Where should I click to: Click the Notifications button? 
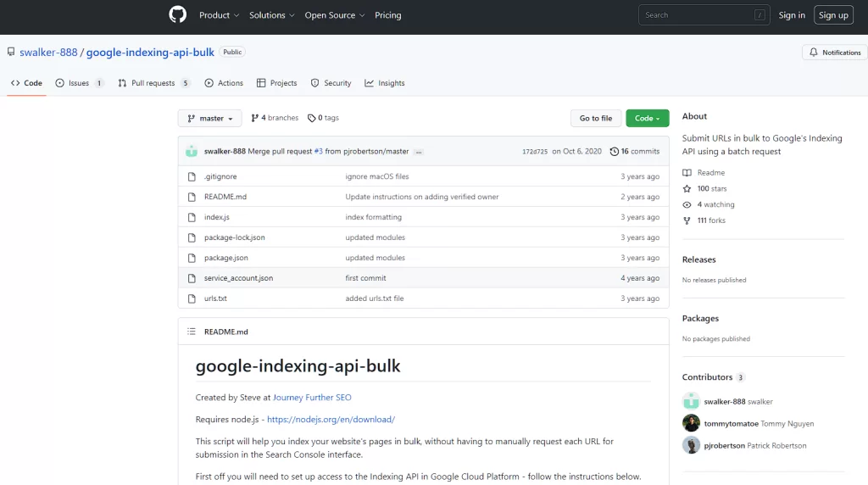[x=835, y=52]
